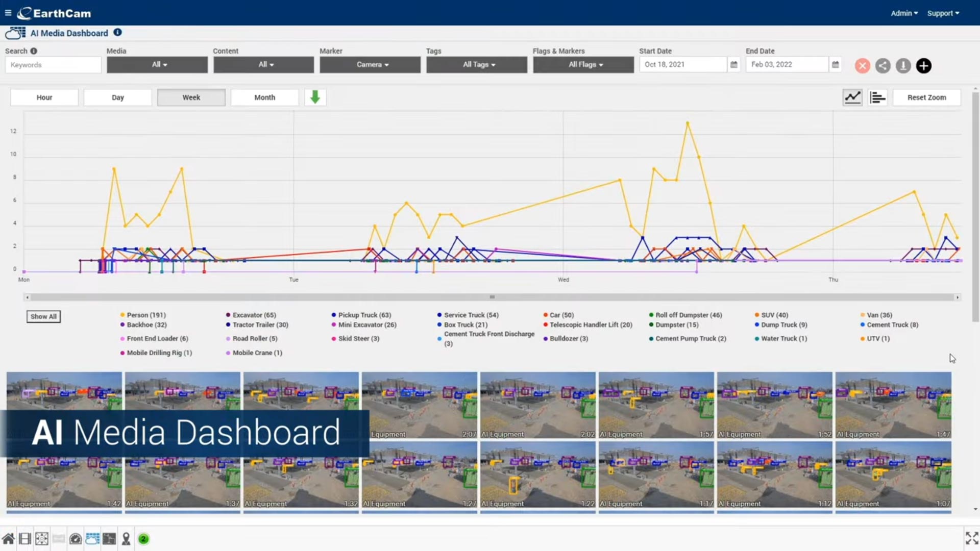980x551 pixels.
Task: Go to Home in bottom toolbar
Action: coord(8,539)
